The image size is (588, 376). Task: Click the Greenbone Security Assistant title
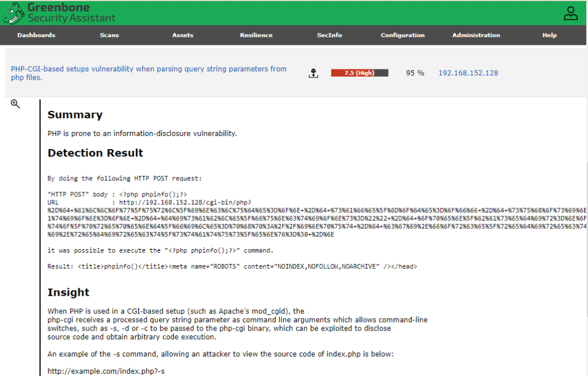click(x=71, y=13)
